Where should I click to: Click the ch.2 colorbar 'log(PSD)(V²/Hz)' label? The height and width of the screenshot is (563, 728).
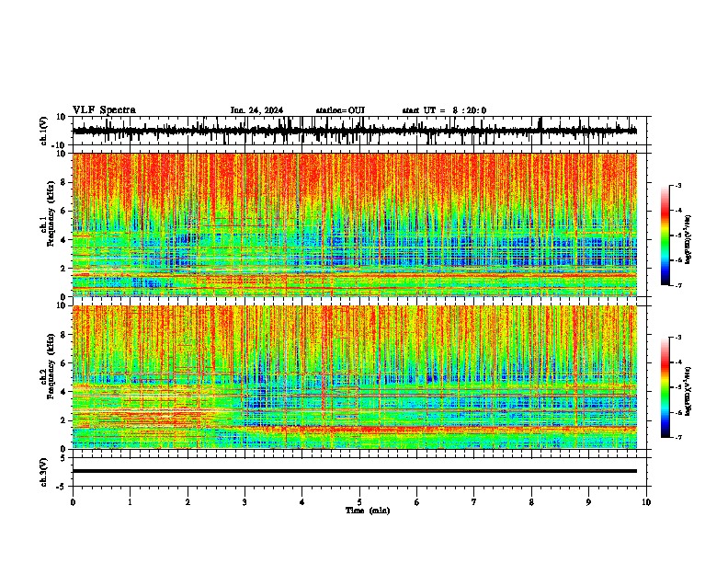(688, 392)
